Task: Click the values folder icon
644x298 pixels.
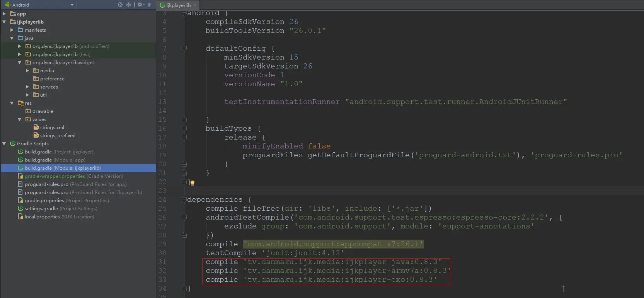Action: [28, 119]
